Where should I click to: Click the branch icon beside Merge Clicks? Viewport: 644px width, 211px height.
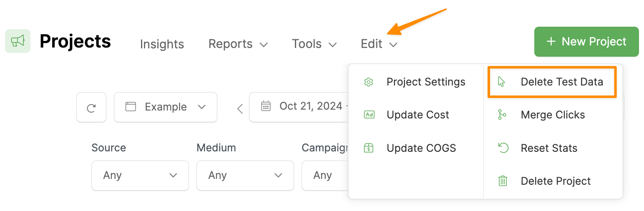[503, 115]
